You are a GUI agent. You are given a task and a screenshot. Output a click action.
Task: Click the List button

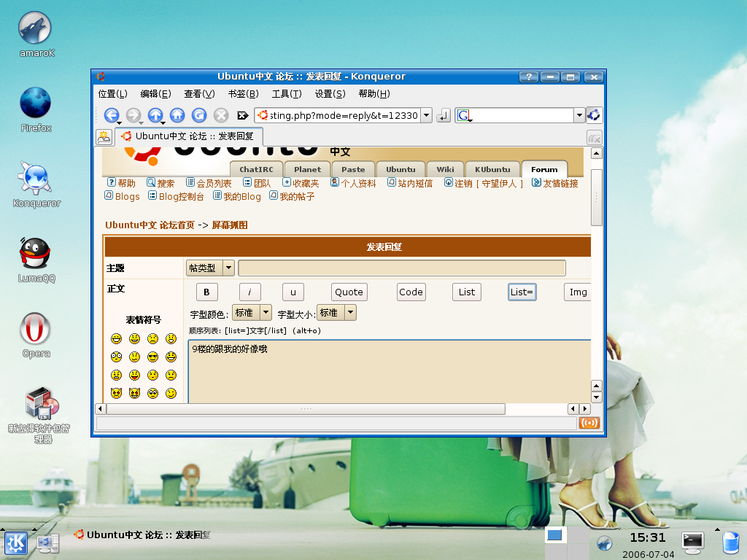(x=467, y=292)
